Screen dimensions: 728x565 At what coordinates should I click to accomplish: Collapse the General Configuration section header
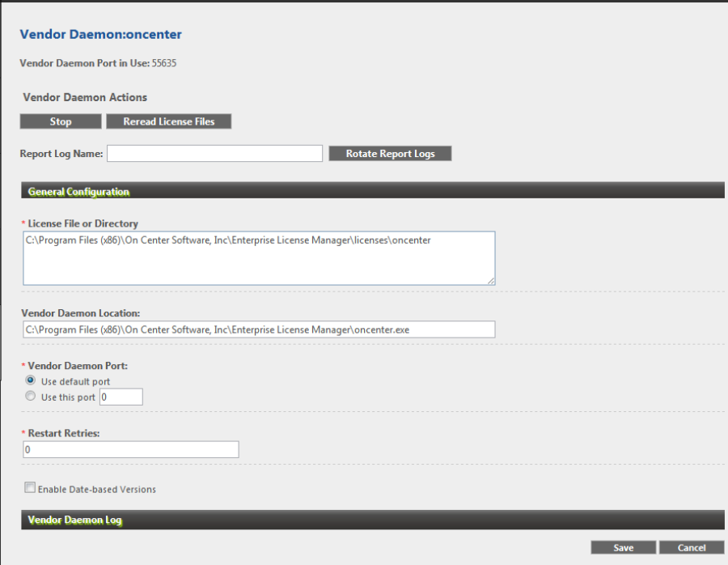click(x=372, y=190)
